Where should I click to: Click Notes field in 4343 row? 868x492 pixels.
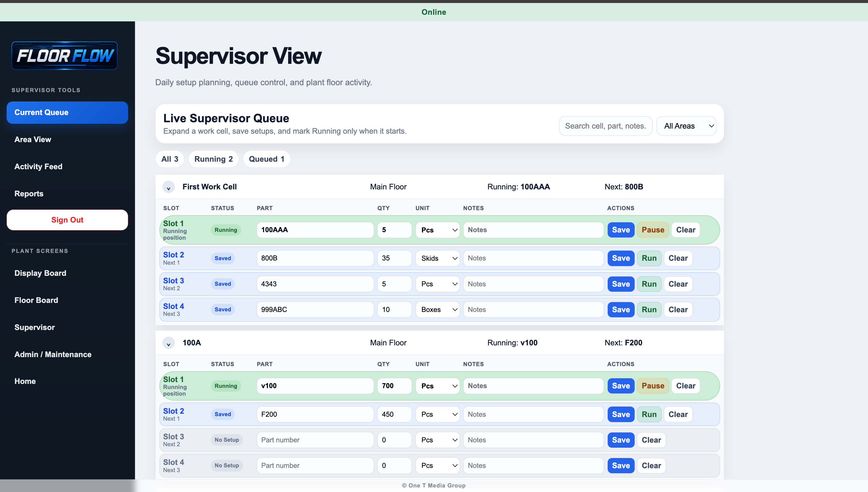(533, 284)
